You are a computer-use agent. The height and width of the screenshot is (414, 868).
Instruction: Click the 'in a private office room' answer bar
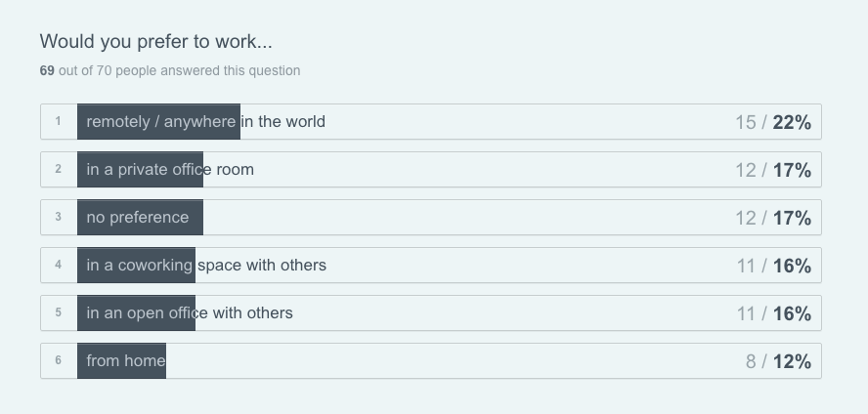[x=170, y=170]
